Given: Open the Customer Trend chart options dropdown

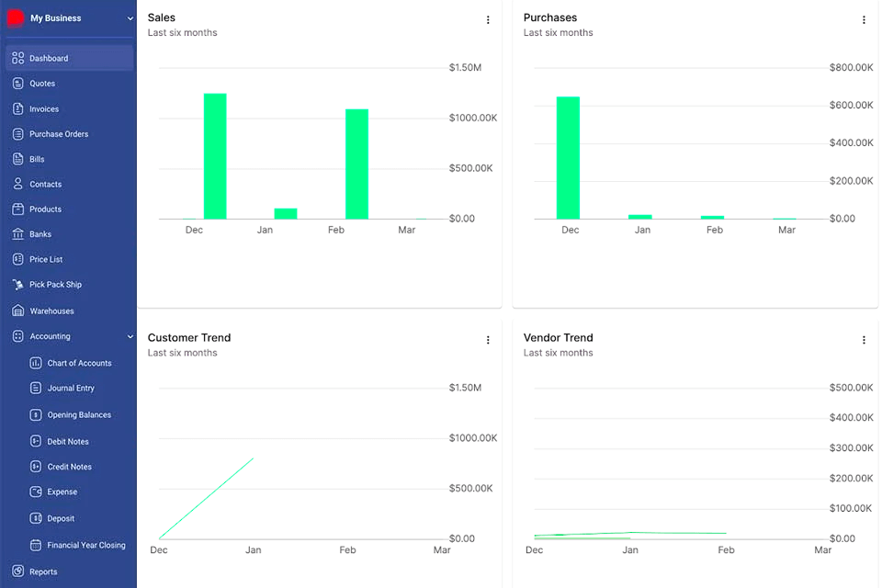Looking at the screenshot, I should (488, 340).
